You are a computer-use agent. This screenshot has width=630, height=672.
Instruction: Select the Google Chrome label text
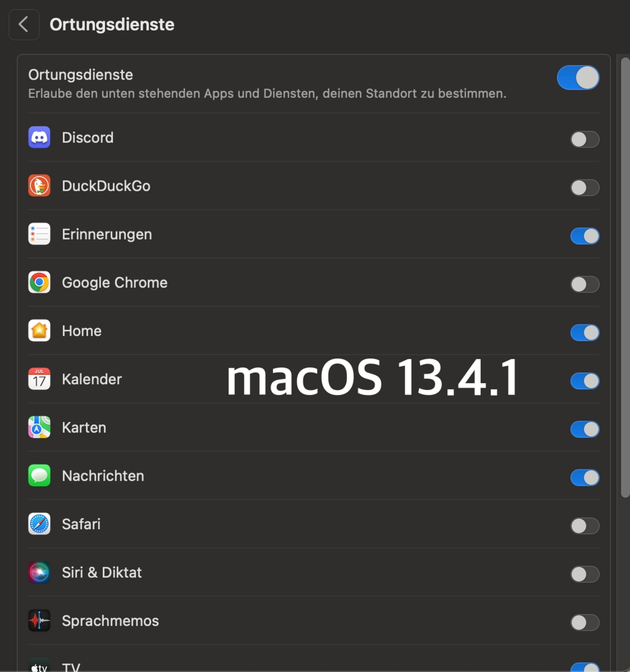tap(114, 283)
